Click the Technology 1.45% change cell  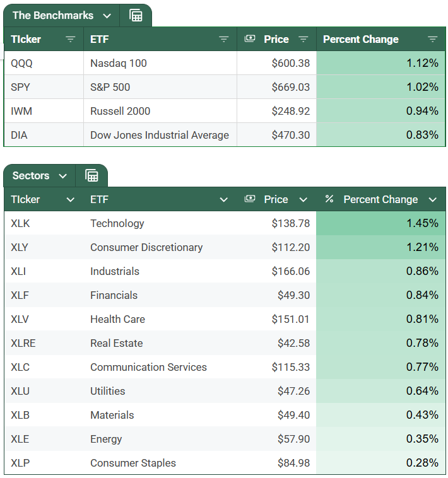(x=380, y=223)
